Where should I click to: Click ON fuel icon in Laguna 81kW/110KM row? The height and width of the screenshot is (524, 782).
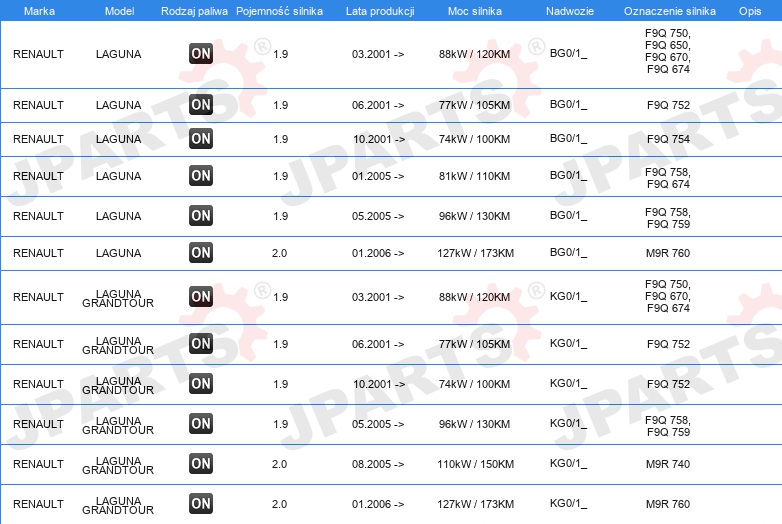(x=201, y=175)
